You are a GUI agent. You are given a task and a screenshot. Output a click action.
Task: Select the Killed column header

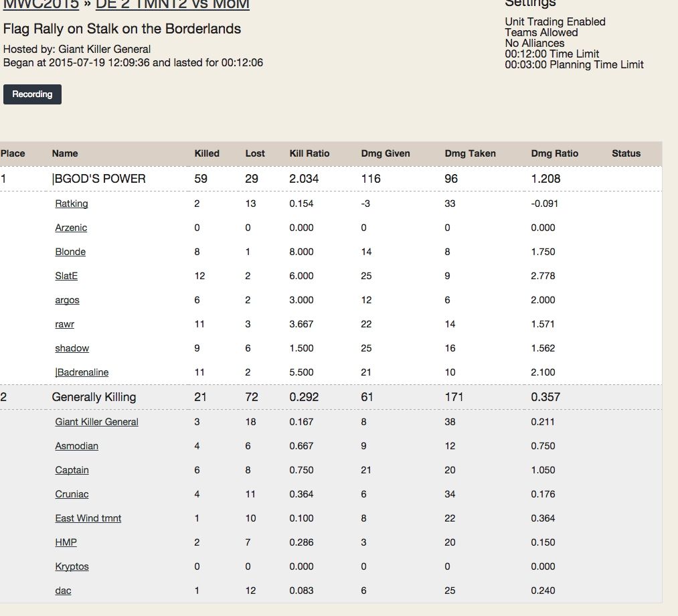(x=207, y=153)
